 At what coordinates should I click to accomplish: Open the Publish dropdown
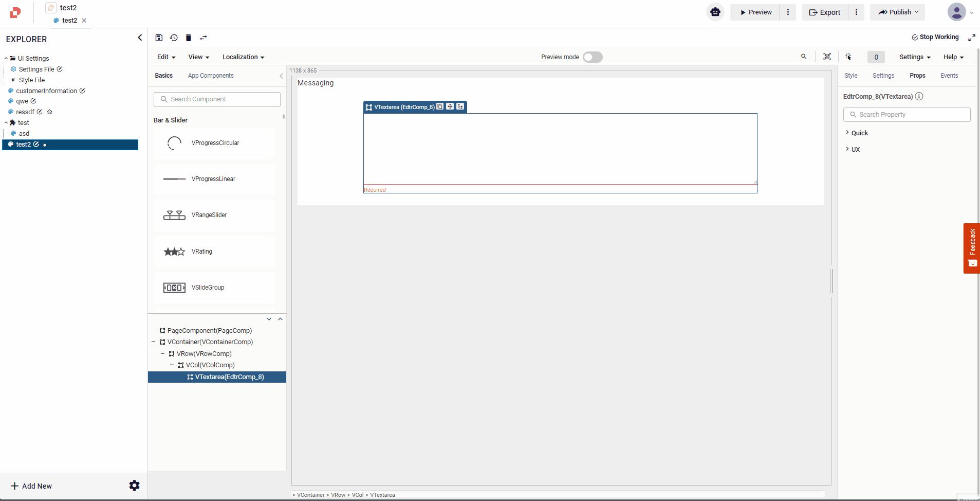click(x=898, y=12)
